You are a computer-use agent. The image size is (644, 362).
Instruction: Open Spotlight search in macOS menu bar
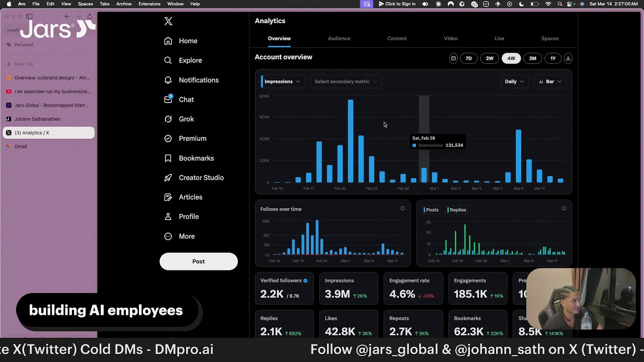pos(560,4)
